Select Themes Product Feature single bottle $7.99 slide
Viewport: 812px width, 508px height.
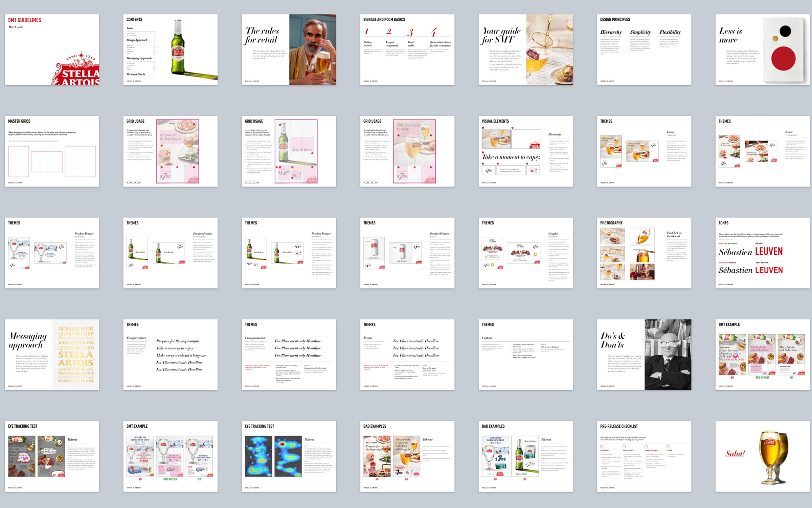(171, 253)
